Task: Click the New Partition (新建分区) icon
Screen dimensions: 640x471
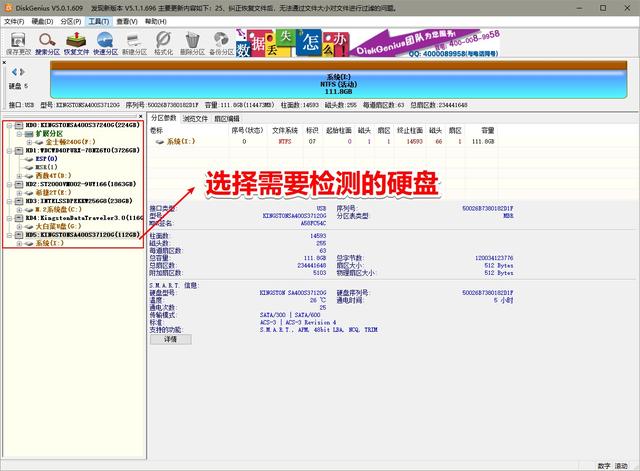Action: click(134, 44)
